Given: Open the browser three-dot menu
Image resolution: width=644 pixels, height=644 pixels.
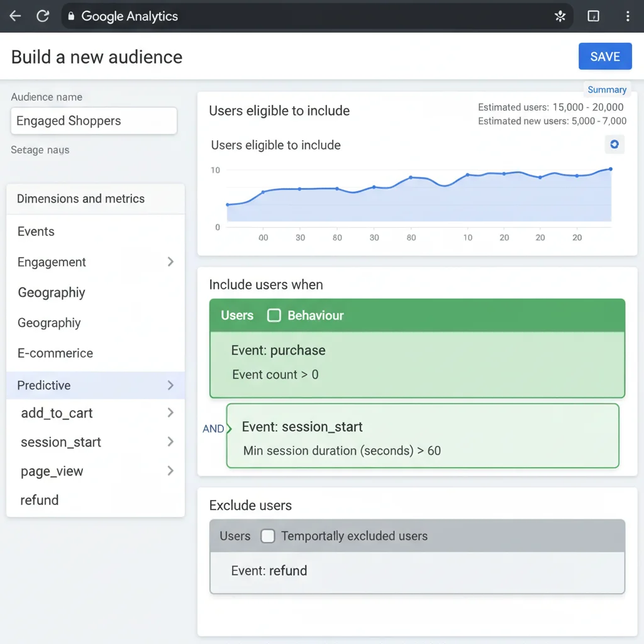Looking at the screenshot, I should pos(628,16).
